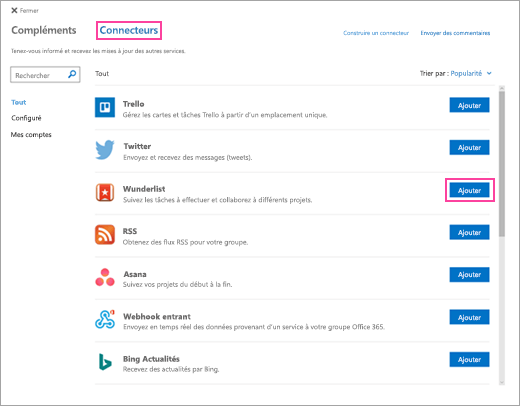Click 'Suivez vos projets du début' description
Viewport: 520px width, 406px height.
[177, 285]
